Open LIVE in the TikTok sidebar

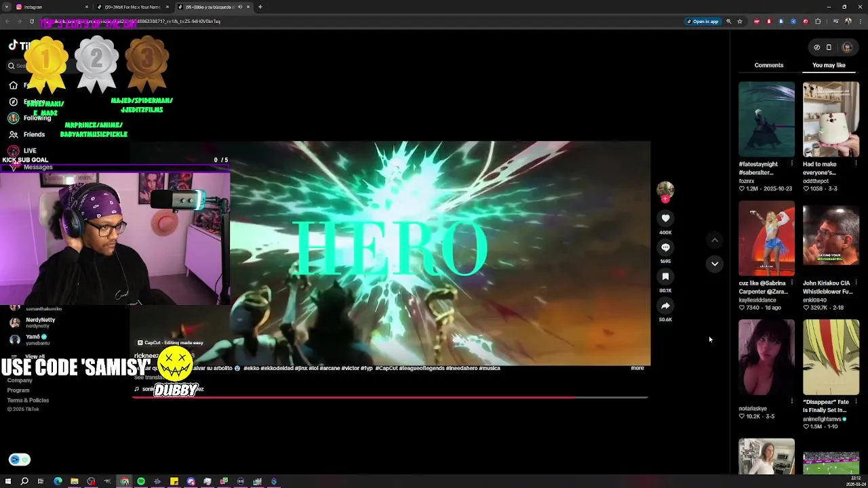(x=22, y=150)
